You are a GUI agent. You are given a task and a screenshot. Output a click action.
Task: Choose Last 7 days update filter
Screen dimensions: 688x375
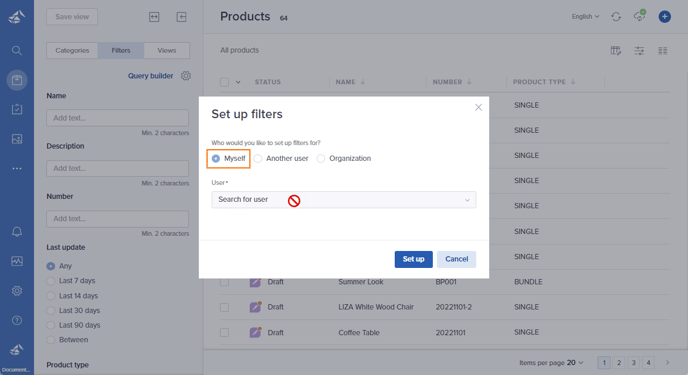[x=71, y=281]
